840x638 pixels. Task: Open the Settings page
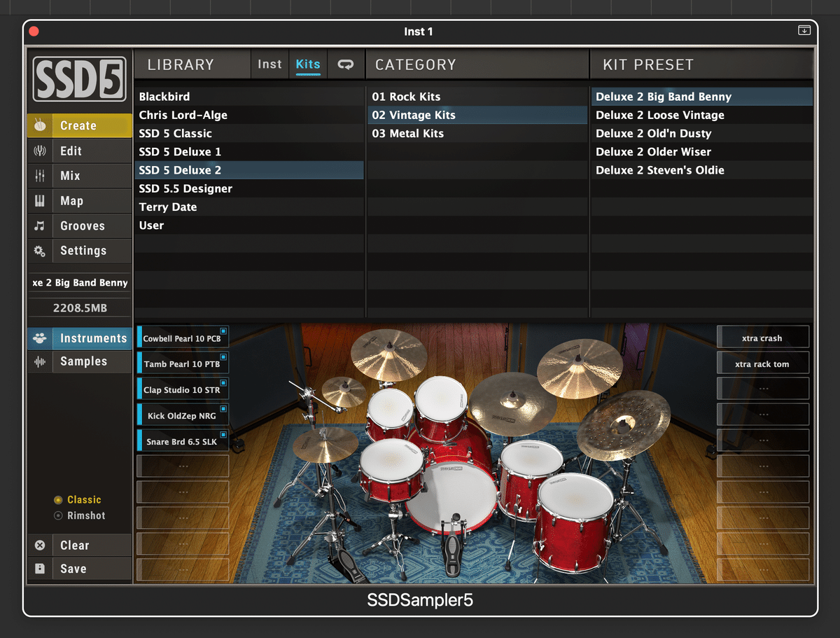point(79,251)
